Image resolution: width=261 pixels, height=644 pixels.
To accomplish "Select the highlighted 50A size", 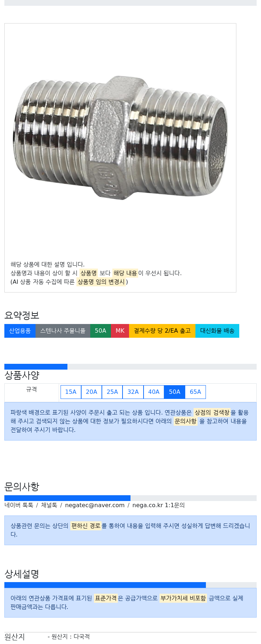I will 174,392.
